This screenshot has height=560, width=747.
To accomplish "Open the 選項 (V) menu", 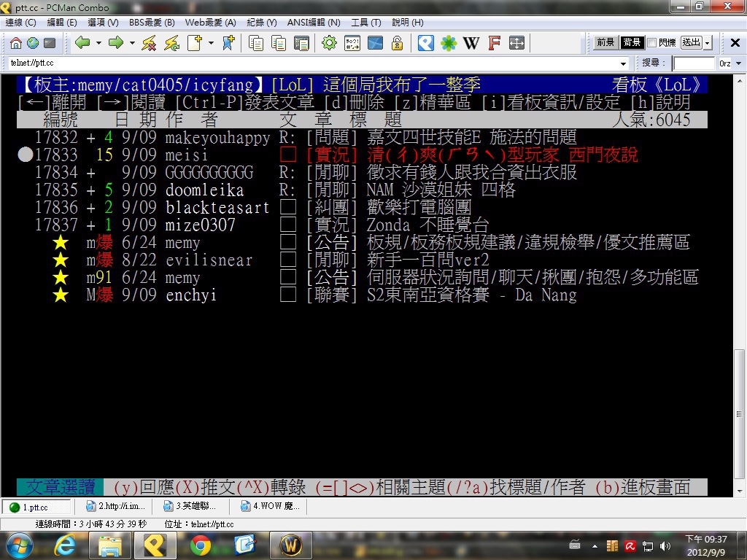I will coord(103,23).
